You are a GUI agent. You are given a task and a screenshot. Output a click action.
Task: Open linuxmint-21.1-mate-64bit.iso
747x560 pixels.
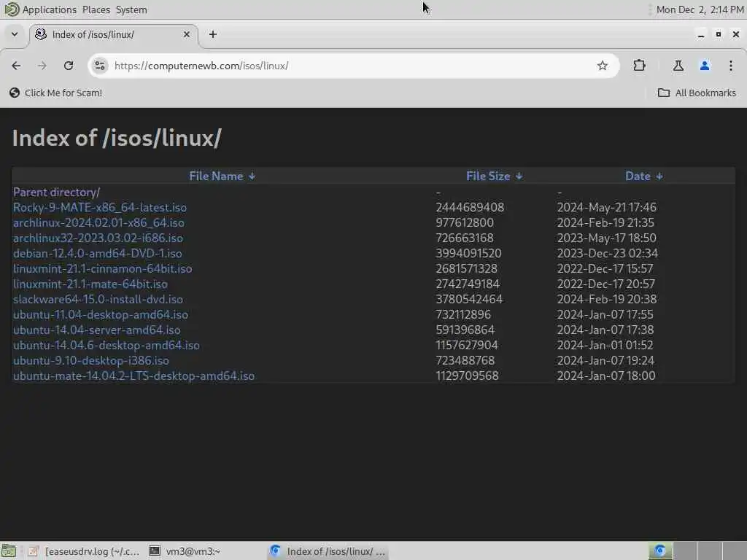(x=90, y=284)
